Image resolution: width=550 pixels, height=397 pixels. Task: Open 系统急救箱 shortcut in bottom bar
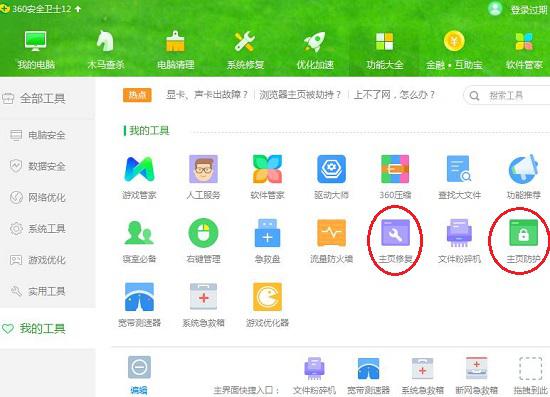pos(422,375)
